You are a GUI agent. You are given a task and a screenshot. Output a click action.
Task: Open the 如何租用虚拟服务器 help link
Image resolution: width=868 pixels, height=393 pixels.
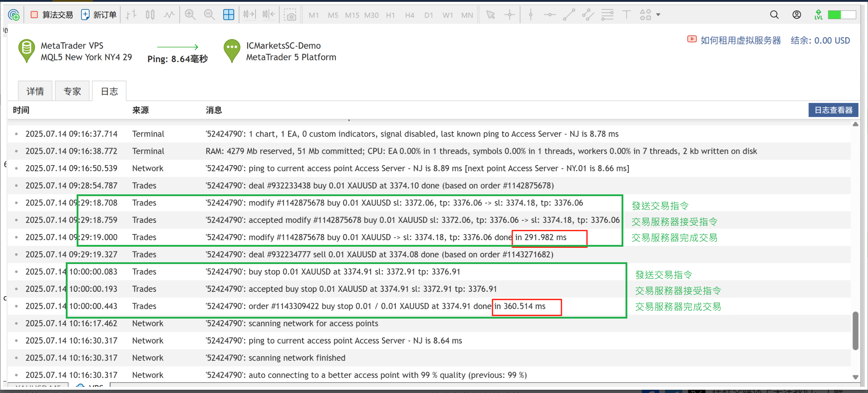click(x=740, y=40)
